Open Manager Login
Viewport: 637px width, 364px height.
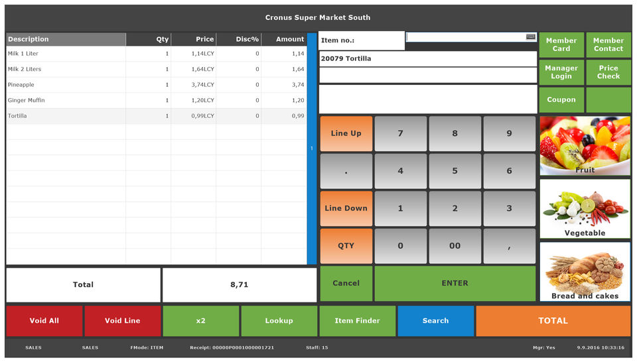coord(561,72)
